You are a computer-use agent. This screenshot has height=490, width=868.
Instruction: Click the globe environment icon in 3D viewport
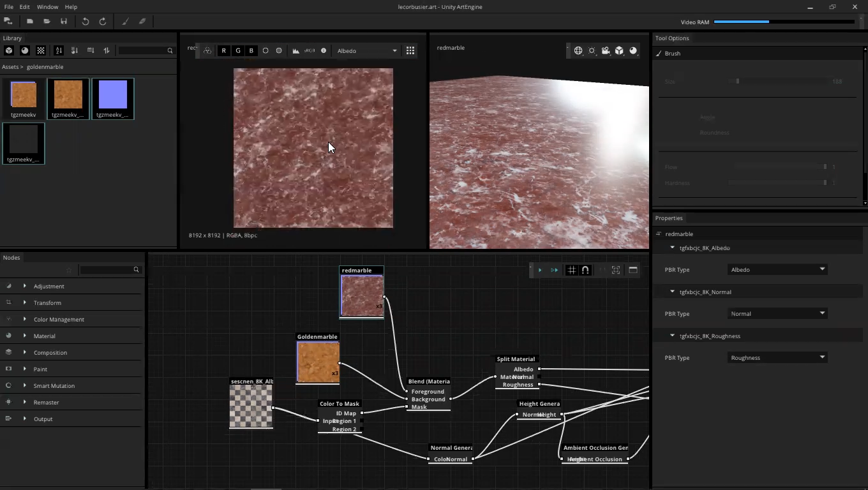click(578, 50)
